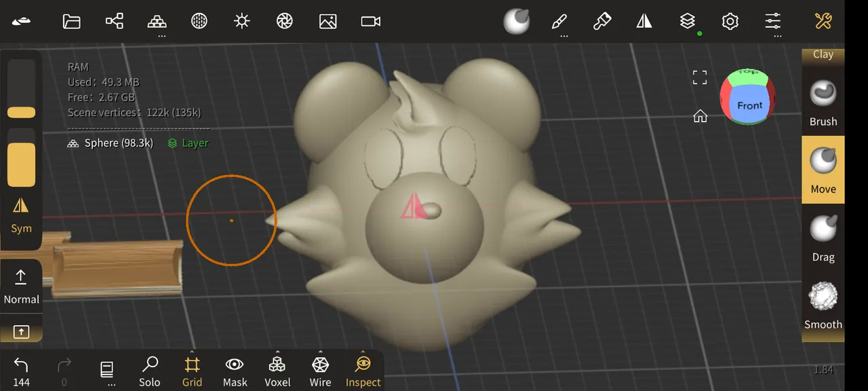Image resolution: width=868 pixels, height=391 pixels.
Task: Open the Scene hierarchy menu
Action: (x=115, y=21)
